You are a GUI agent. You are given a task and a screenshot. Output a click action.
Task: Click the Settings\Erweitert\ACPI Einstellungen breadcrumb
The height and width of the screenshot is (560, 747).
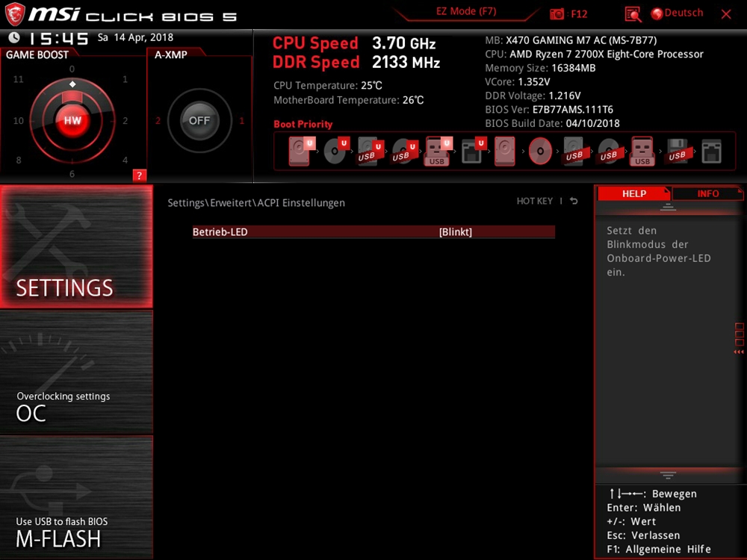click(256, 203)
